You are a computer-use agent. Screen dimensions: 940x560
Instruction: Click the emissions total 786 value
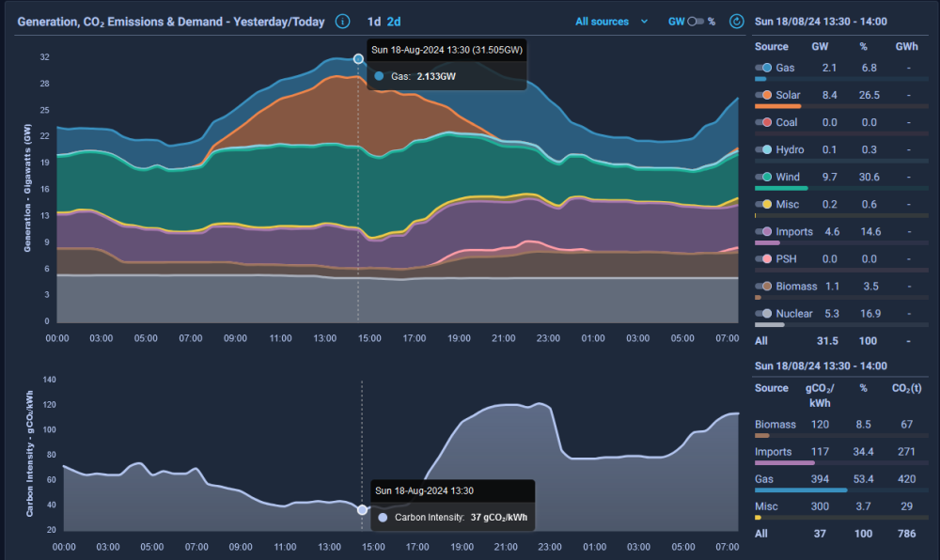click(x=906, y=533)
